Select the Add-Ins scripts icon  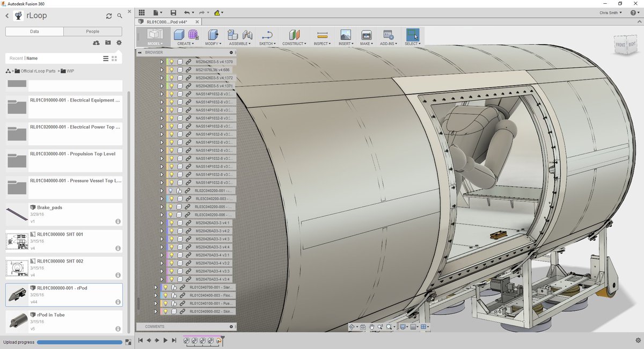pos(387,35)
